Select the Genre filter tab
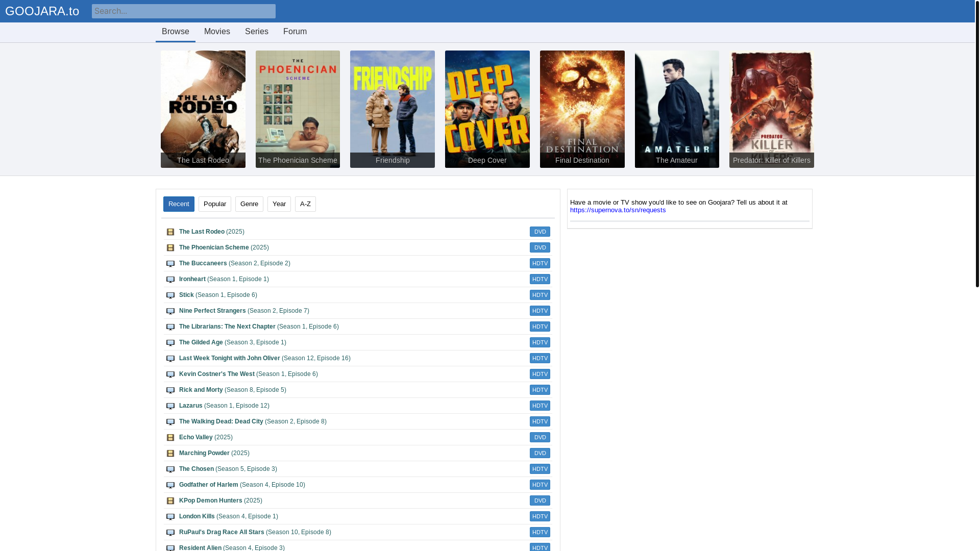The width and height of the screenshot is (980, 551). pyautogui.click(x=249, y=204)
